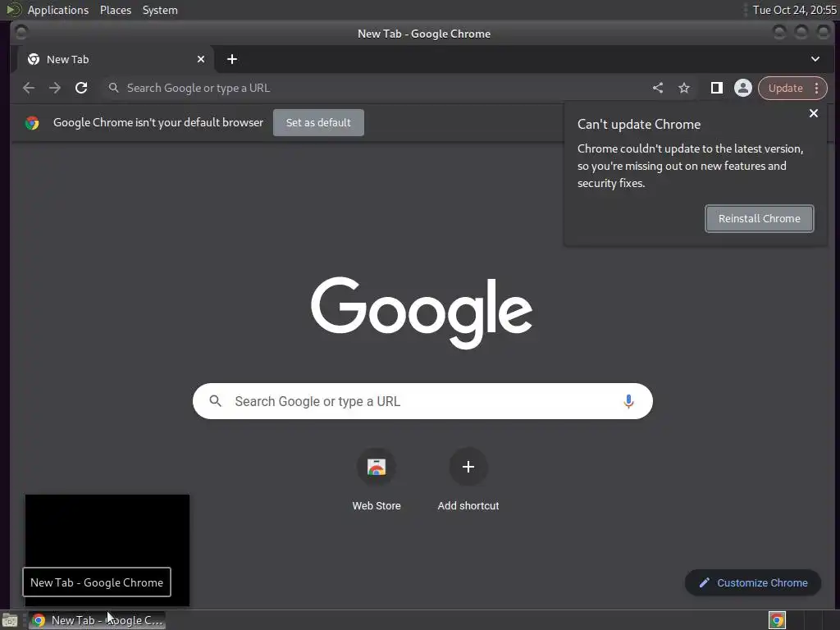This screenshot has height=630, width=840.
Task: Click the Chrome icon in the system tray
Action: (777, 620)
